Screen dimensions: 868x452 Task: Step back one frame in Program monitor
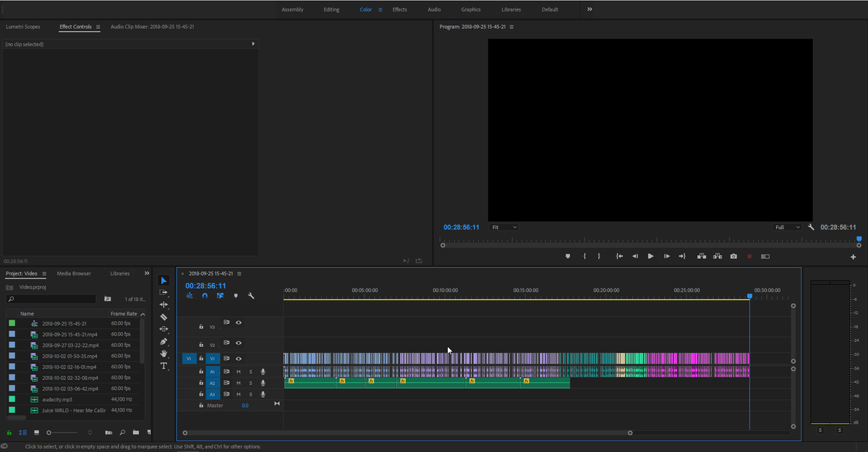pyautogui.click(x=635, y=256)
